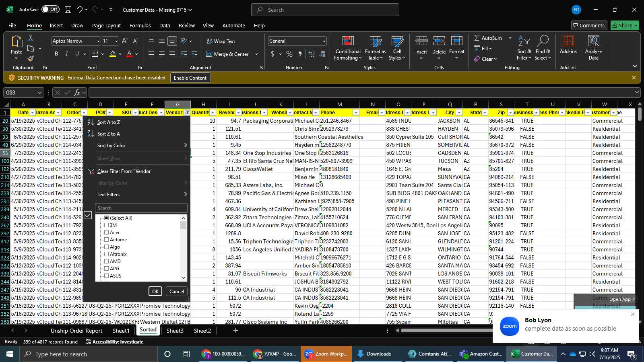Apply Comma Style format
The width and height of the screenshot is (644, 362).
tap(300, 54)
